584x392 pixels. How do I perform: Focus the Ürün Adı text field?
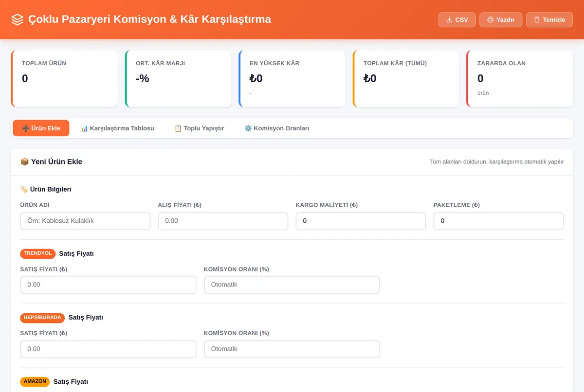pos(85,221)
